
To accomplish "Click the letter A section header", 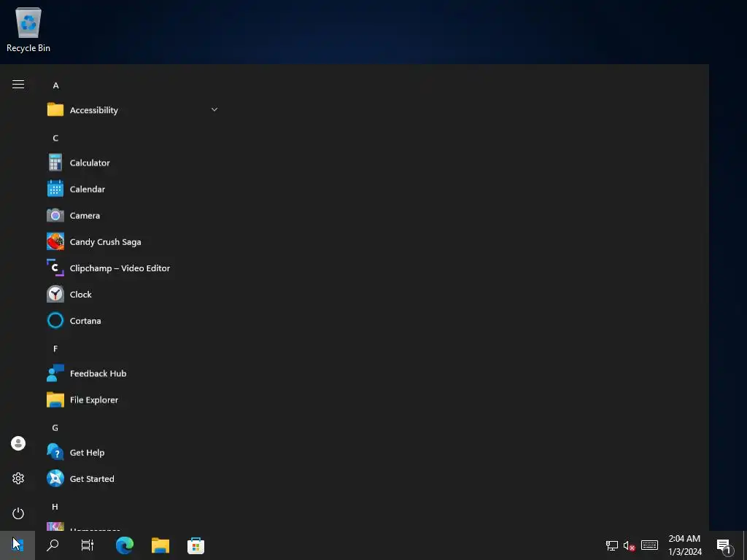I will (55, 86).
